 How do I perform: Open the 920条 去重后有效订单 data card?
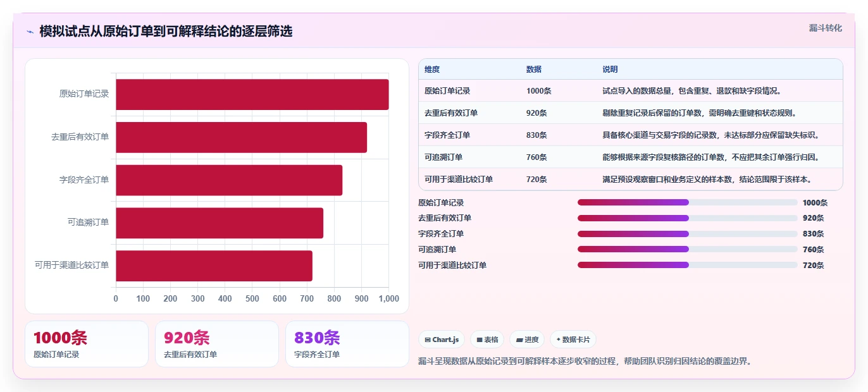coord(217,344)
